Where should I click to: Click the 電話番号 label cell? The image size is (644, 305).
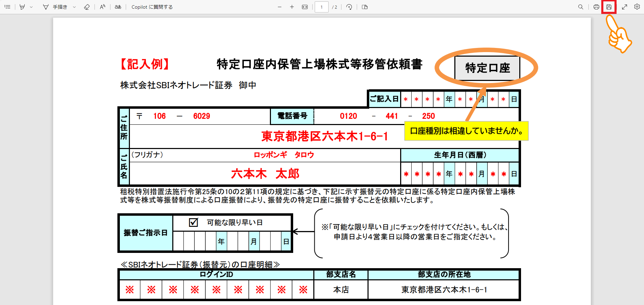[x=292, y=116]
